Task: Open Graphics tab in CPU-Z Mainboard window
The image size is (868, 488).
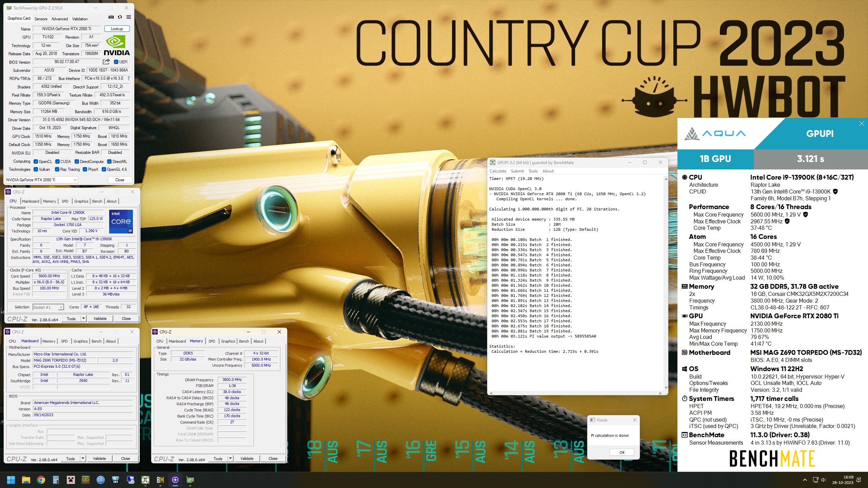Action: tap(80, 341)
